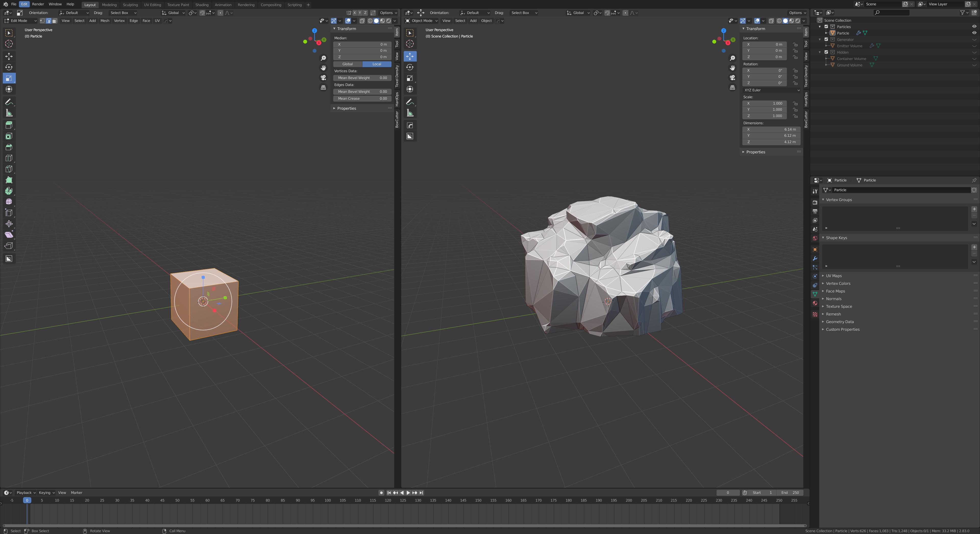Play the animation forward
This screenshot has width=980, height=534.
click(408, 493)
